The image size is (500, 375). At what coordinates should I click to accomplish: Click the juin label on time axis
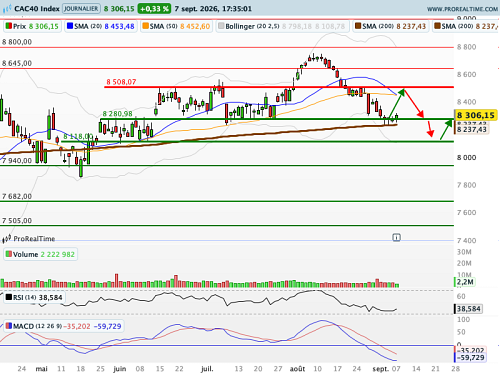click(x=120, y=369)
